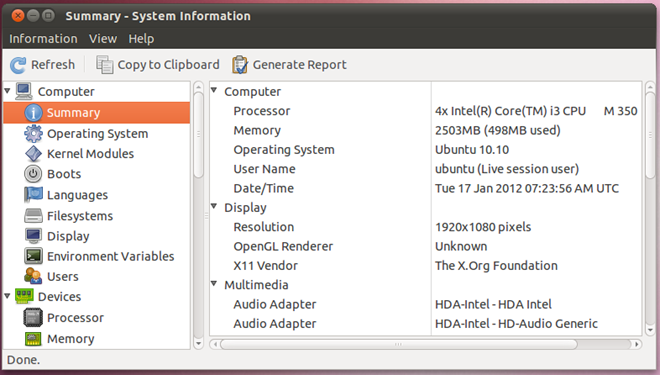Click the Filesystems drive icon
The height and width of the screenshot is (375, 660).
tap(33, 216)
